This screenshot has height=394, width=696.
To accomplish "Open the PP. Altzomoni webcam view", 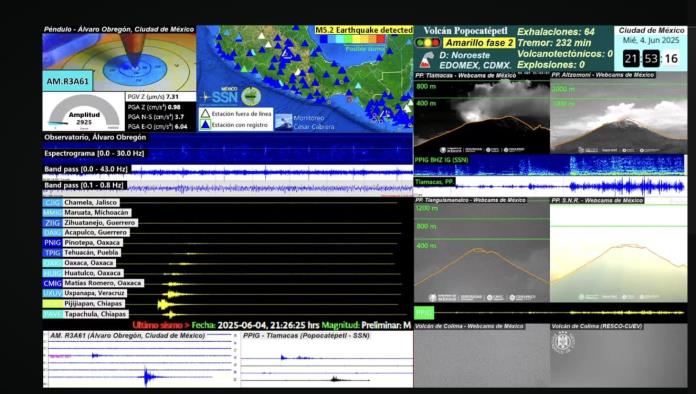I will pyautogui.click(x=619, y=113).
